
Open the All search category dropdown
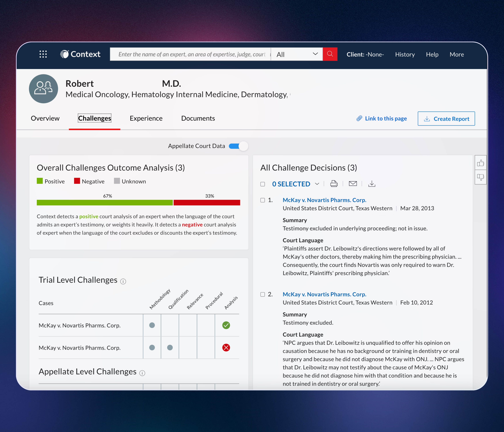click(297, 54)
